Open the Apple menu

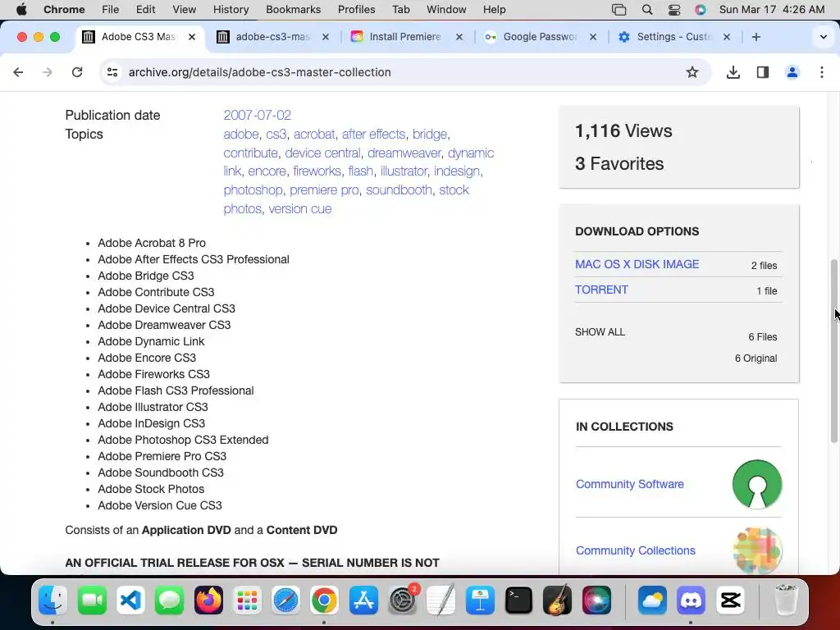[x=21, y=10]
